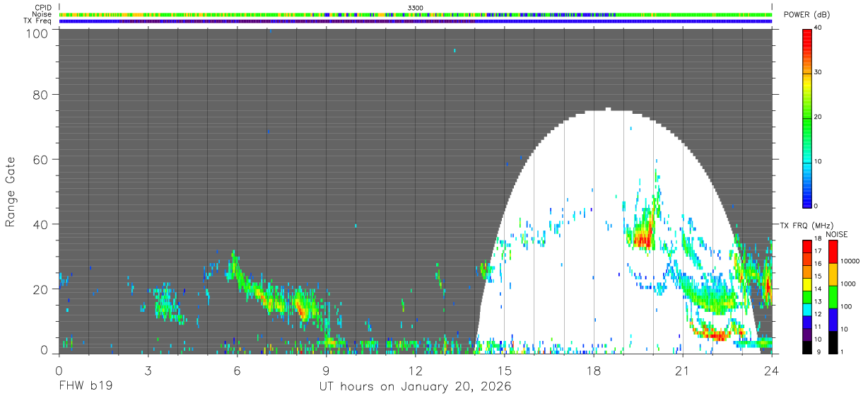
Task: Click the red high-power echo near 20 UT
Action: tap(643, 238)
